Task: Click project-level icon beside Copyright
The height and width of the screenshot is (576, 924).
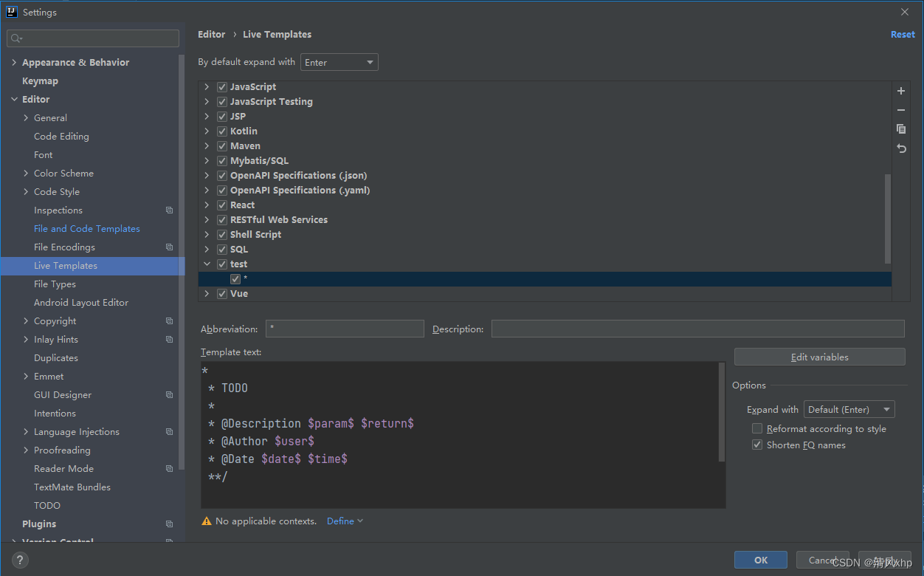Action: 169,321
